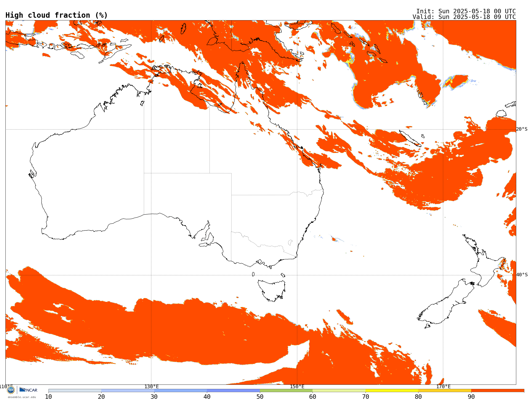This screenshot has width=532, height=400.
Task: Click the 'Init: Sun 2025-05-18 00 UTC' line
Action: click(466, 11)
